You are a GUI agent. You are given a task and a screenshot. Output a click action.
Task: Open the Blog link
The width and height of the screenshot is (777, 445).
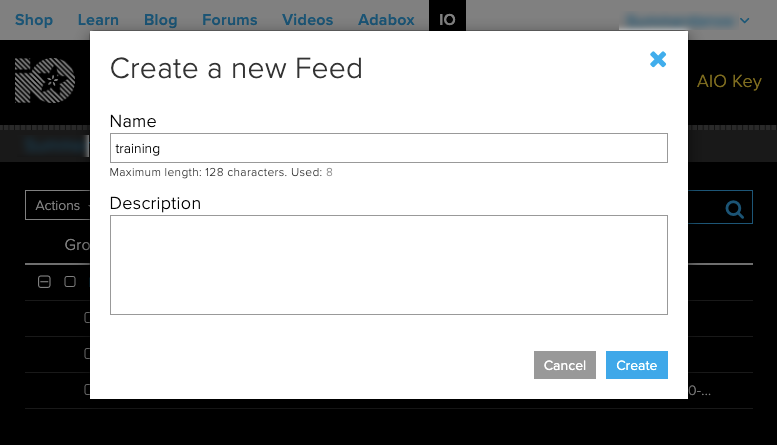[160, 20]
